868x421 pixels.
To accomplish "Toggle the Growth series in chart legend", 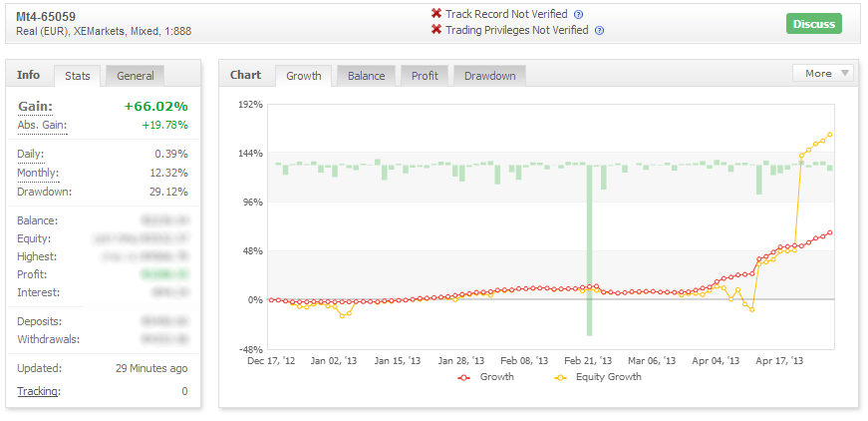I will point(486,377).
